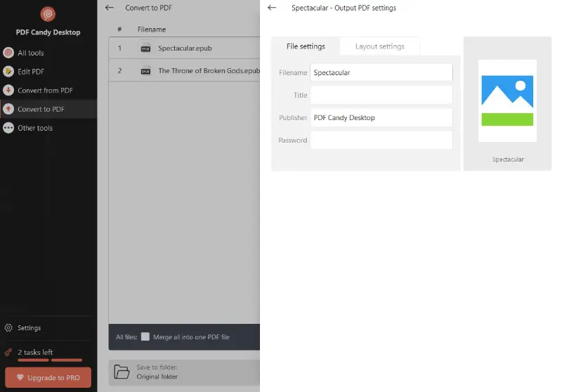
Task: Click EPUB icon of The Throne of Broken Gods
Action: 145,71
